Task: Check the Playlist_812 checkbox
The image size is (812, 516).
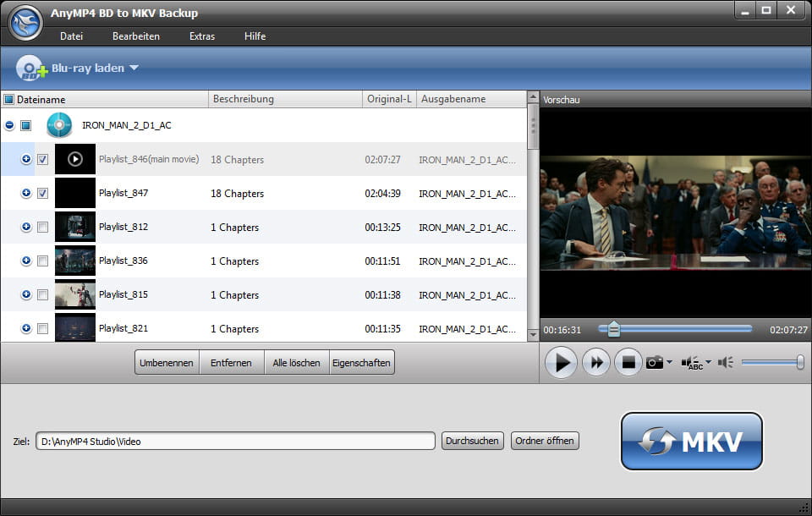Action: click(x=43, y=227)
